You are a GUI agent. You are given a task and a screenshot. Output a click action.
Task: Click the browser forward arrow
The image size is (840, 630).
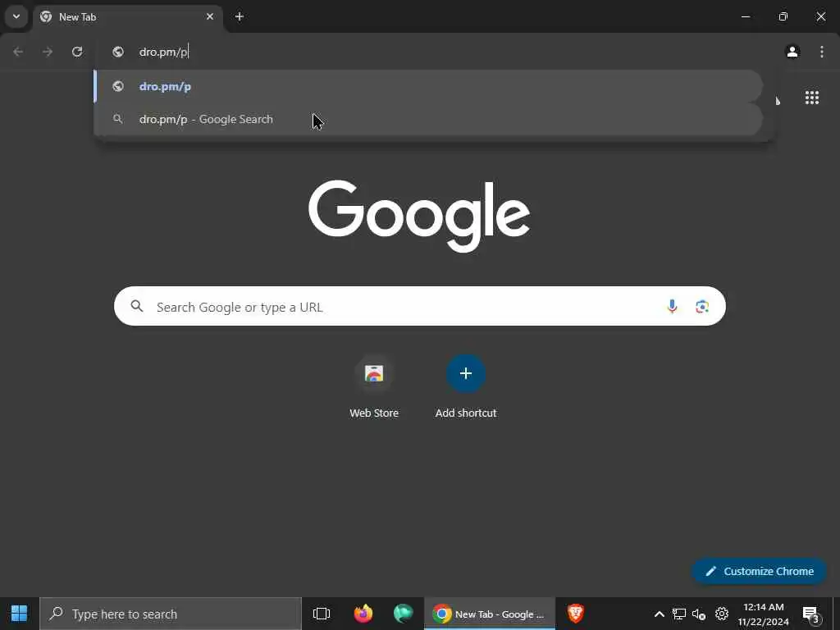(48, 52)
